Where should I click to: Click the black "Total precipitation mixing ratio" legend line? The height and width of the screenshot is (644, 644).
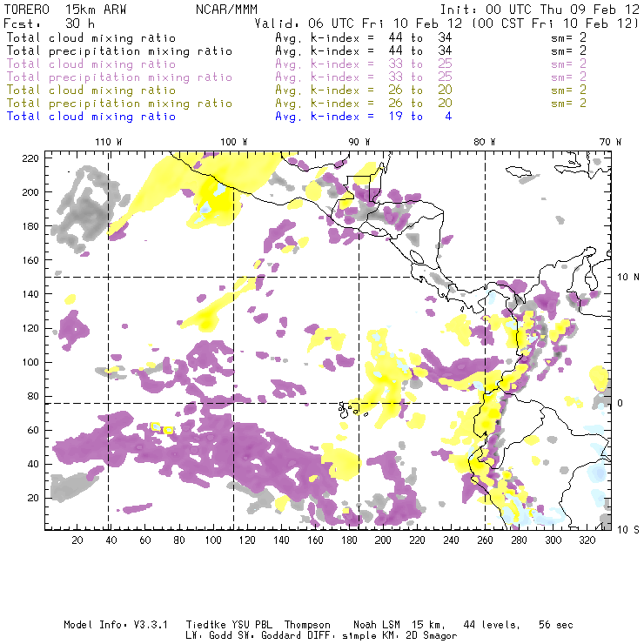point(119,51)
